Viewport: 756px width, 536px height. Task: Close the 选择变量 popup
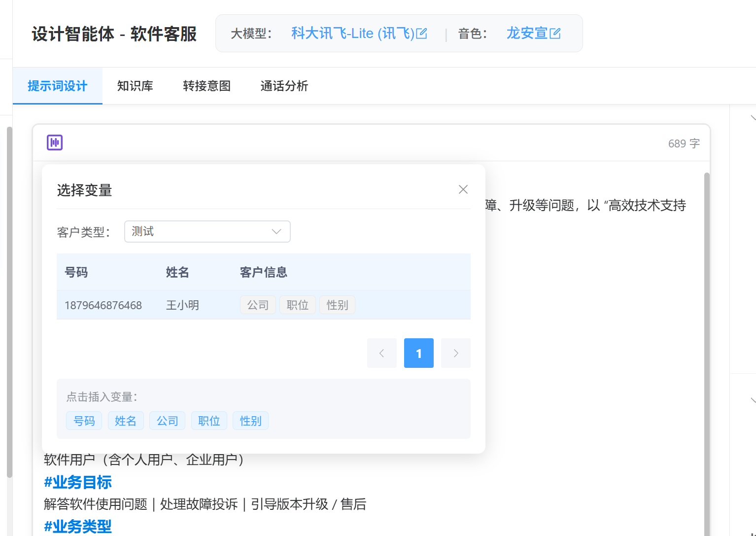[463, 189]
